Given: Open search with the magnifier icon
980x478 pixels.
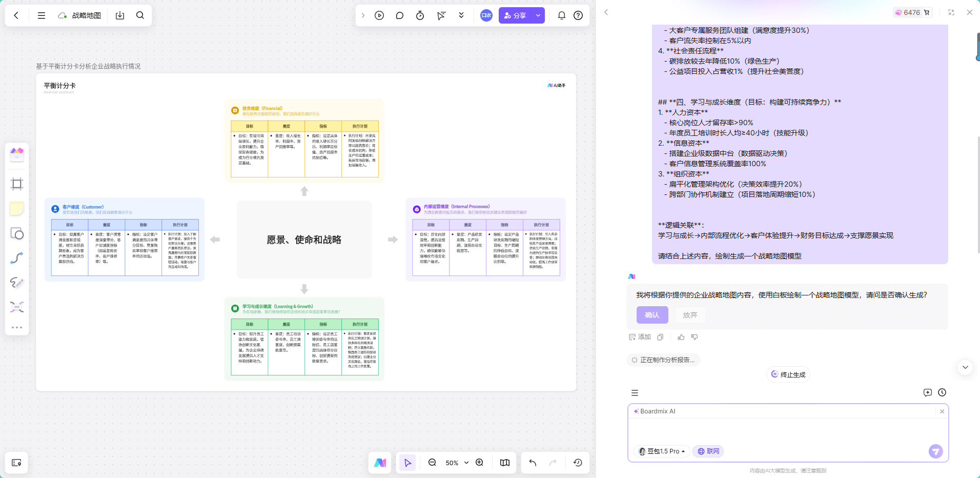Looking at the screenshot, I should (140, 15).
